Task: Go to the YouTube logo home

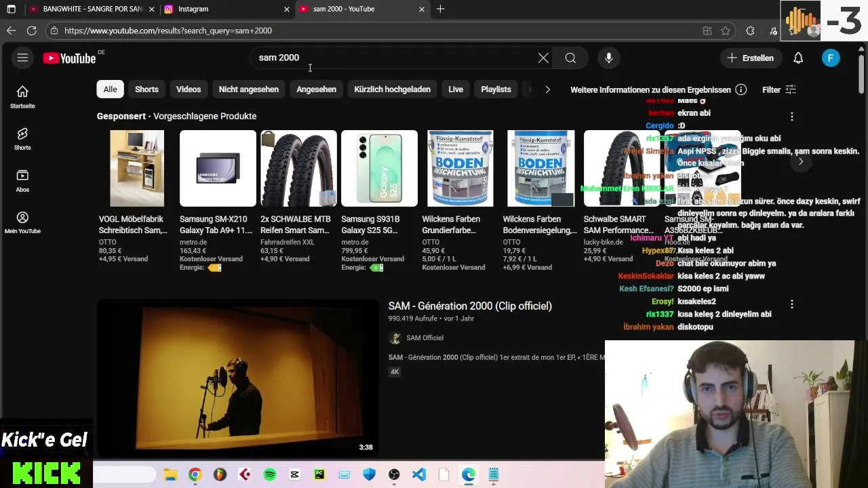Action: [x=69, y=58]
